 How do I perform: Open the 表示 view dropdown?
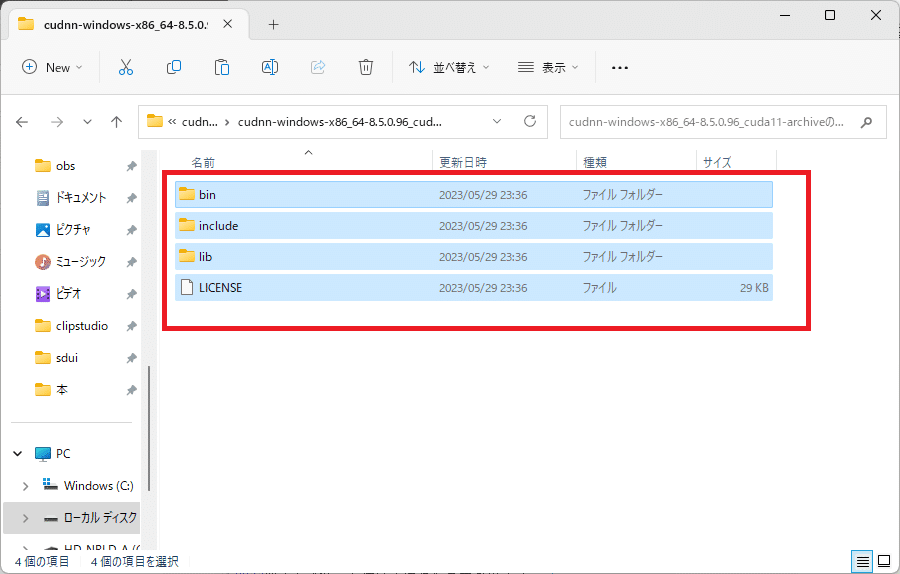point(548,67)
